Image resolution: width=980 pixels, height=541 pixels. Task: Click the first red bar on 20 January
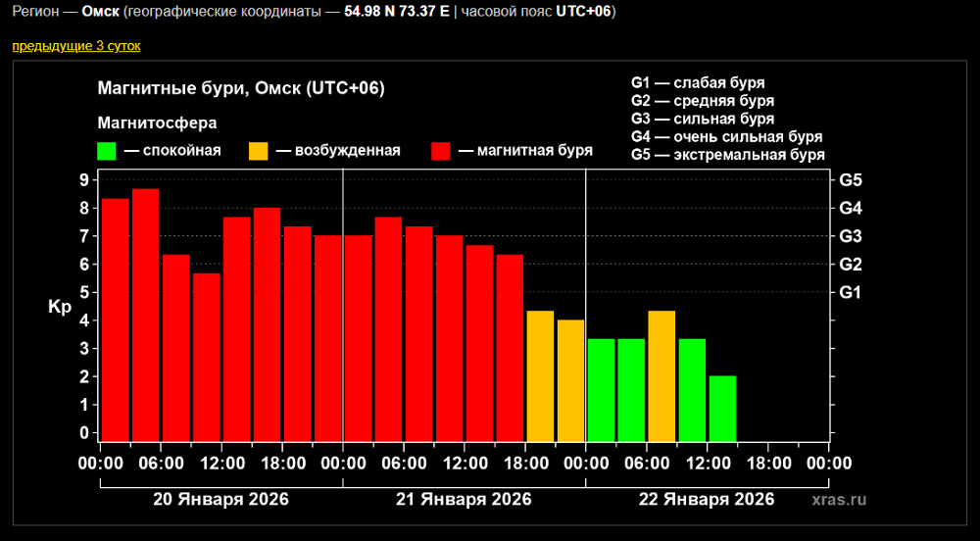[116, 319]
